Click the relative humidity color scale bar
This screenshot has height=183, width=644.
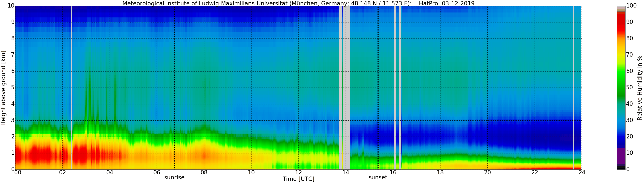pyautogui.click(x=621, y=88)
